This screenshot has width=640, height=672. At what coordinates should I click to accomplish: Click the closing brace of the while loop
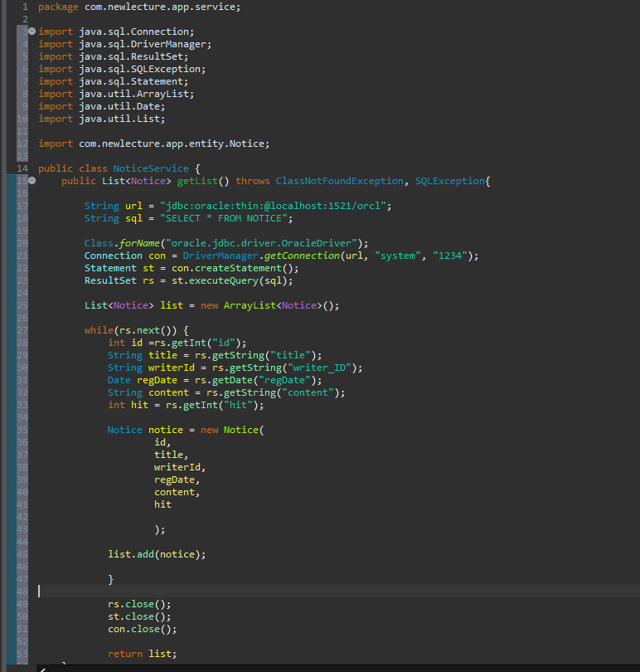[110, 579]
